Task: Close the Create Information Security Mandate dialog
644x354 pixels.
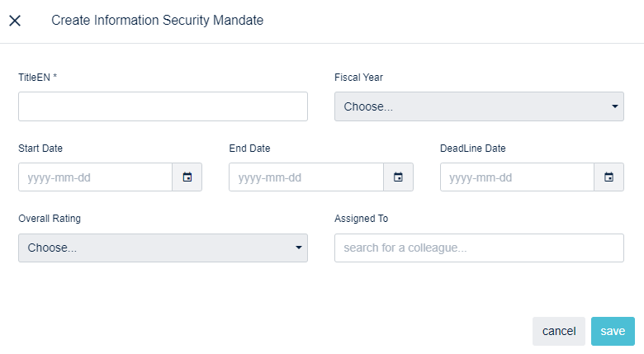Action: [x=15, y=21]
